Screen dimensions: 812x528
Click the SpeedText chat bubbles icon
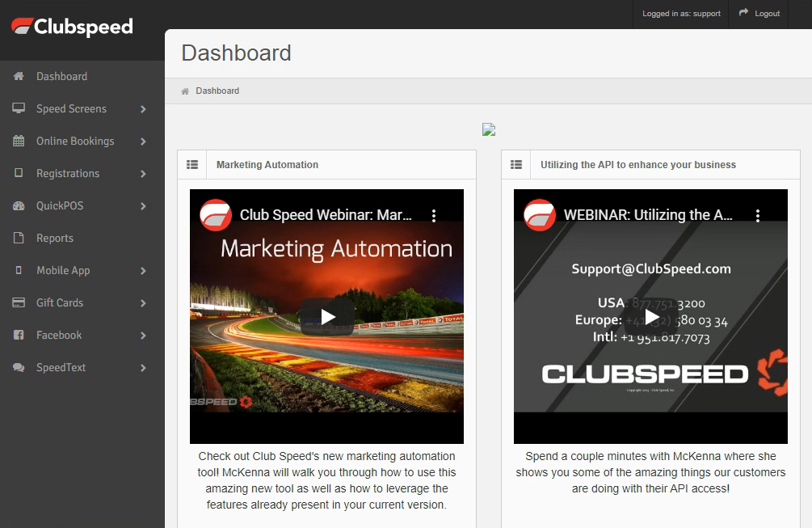pos(19,367)
